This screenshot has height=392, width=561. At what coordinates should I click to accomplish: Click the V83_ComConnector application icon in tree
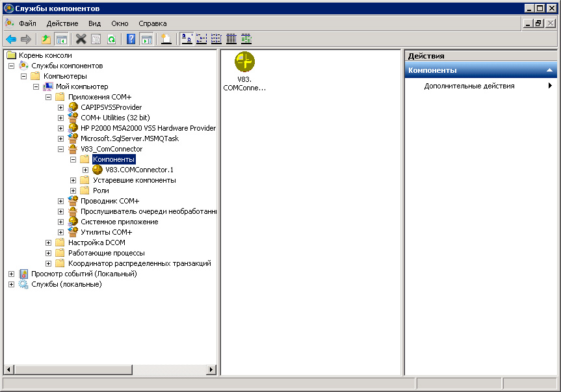pyautogui.click(x=73, y=148)
